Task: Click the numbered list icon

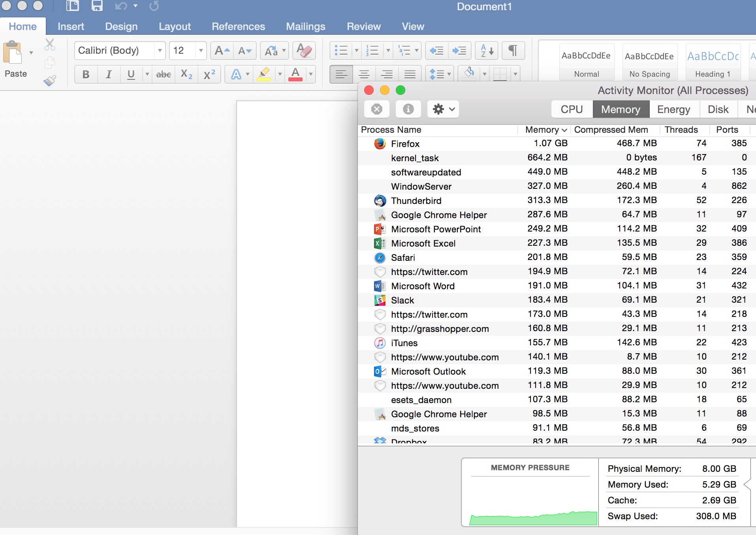Action: tap(372, 51)
